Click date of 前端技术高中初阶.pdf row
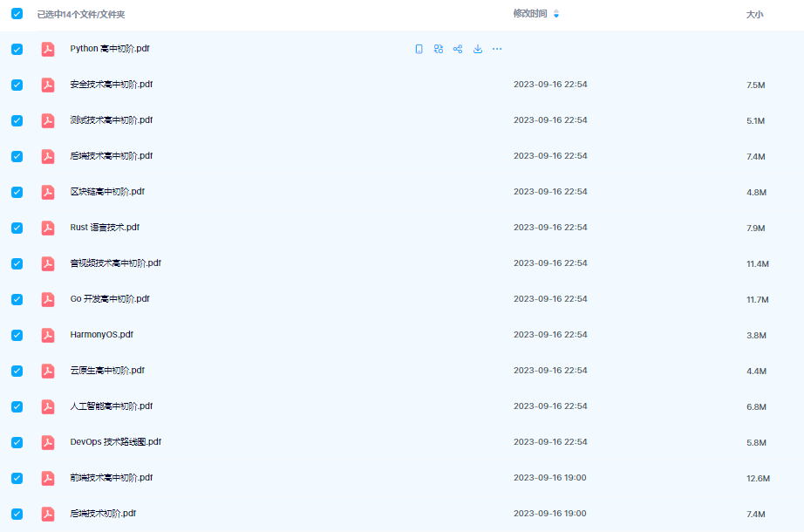Image resolution: width=804 pixels, height=532 pixels. [549, 478]
